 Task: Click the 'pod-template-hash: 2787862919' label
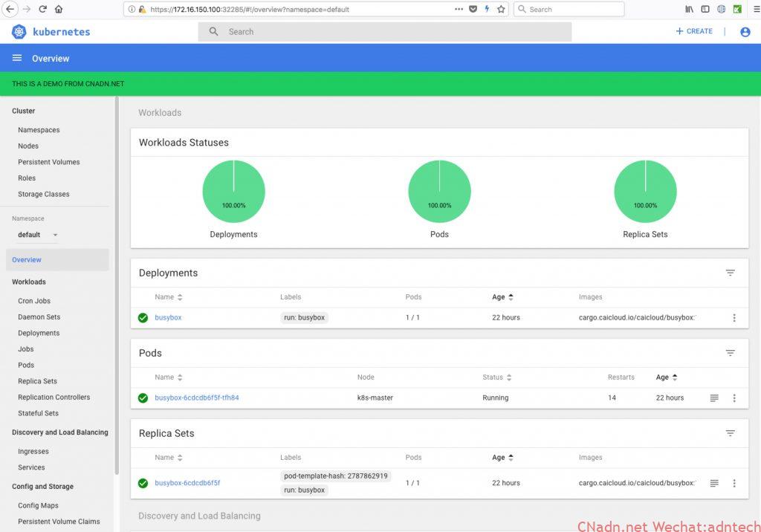click(x=336, y=476)
